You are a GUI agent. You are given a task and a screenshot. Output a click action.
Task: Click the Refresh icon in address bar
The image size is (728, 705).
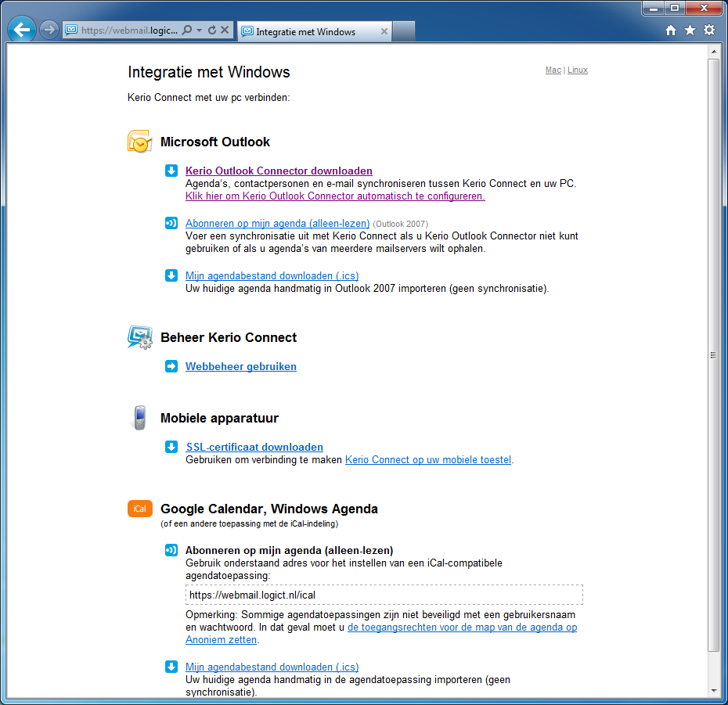(212, 31)
